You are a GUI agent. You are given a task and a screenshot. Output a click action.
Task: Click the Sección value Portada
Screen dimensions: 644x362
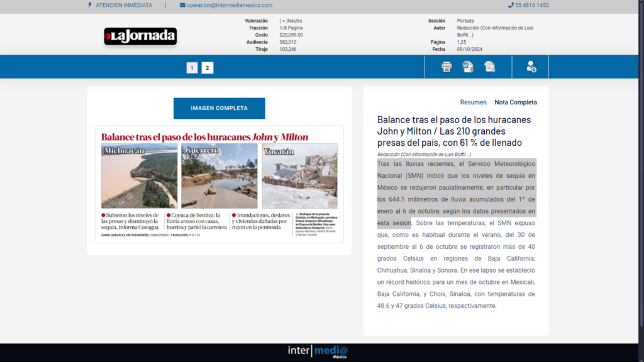click(465, 21)
